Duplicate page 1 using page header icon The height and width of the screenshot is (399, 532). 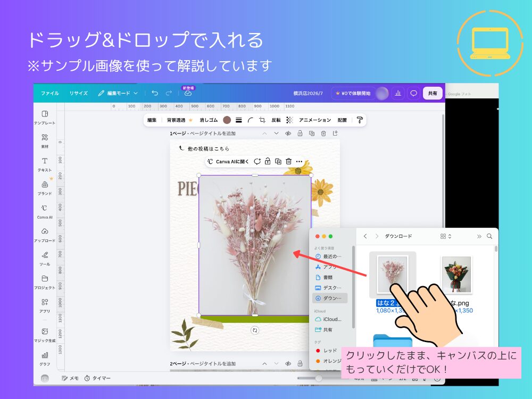click(x=312, y=134)
